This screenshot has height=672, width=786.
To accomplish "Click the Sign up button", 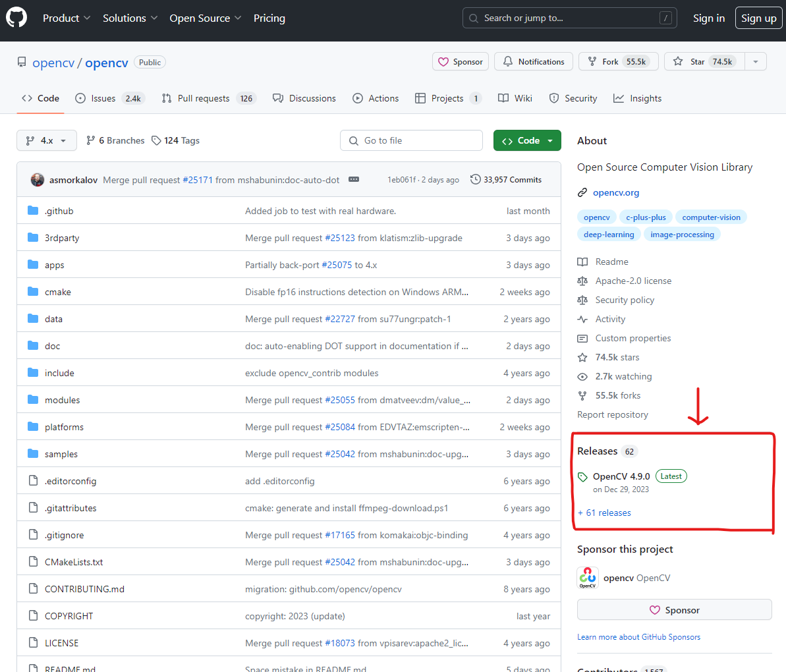I will [758, 18].
